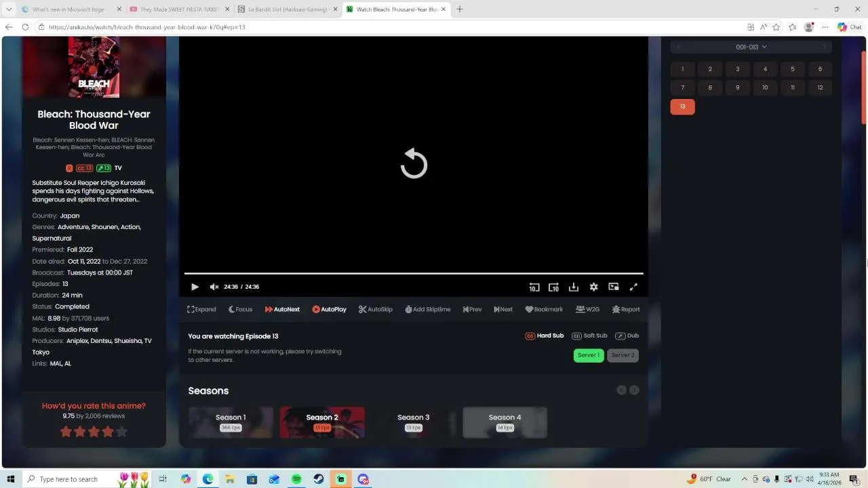Click the Supernatural genre link
Screen dimensions: 868x488
[x=52, y=239]
